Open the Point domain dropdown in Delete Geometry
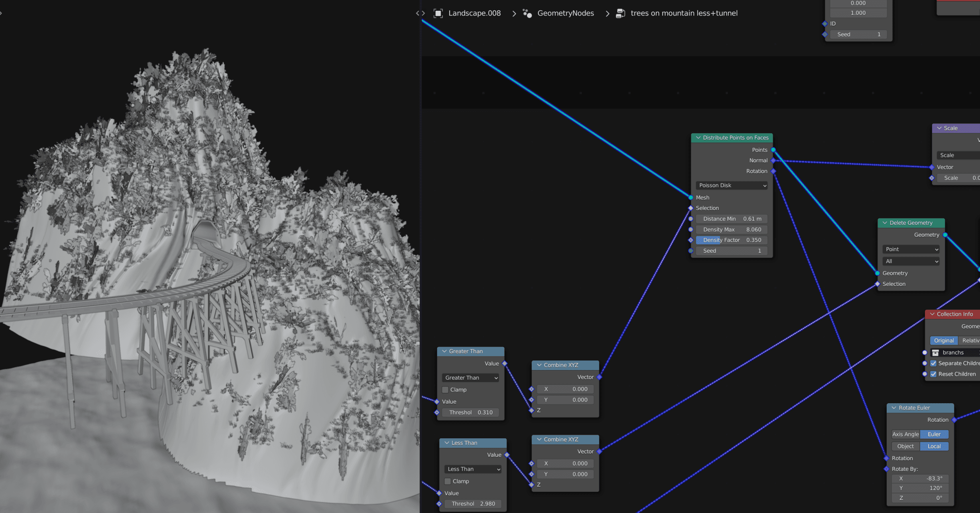The width and height of the screenshot is (980, 513). click(911, 249)
